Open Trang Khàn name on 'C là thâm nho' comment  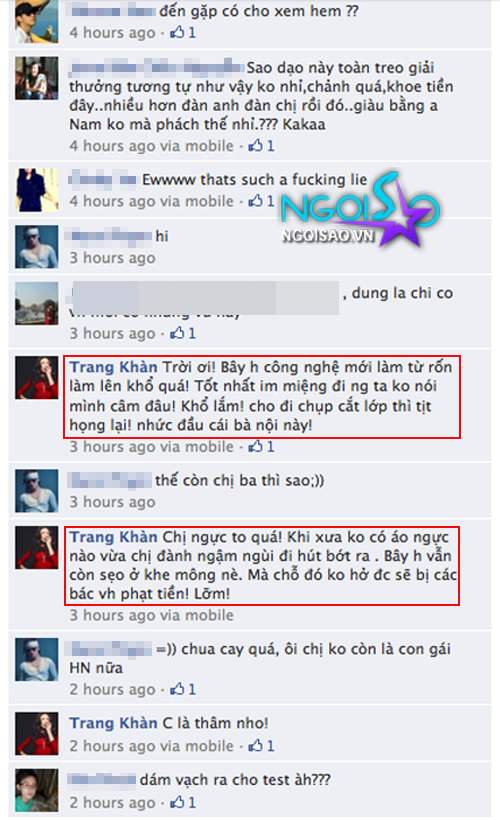tap(113, 723)
